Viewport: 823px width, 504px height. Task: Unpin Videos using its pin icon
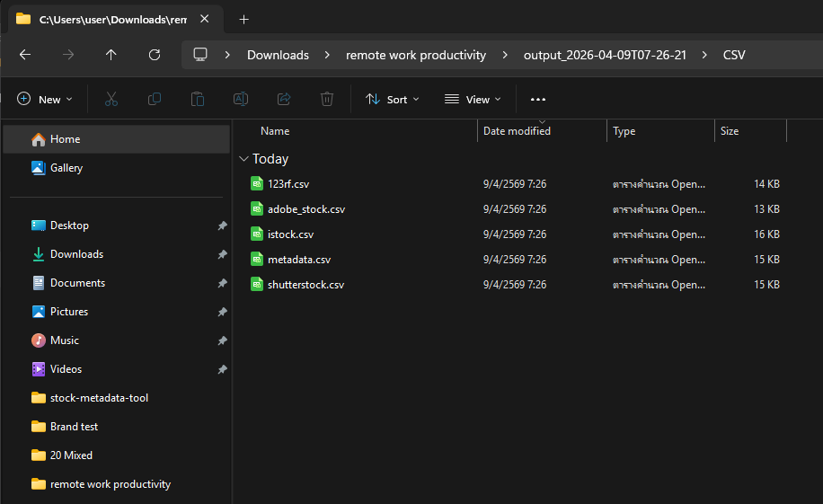pyautogui.click(x=223, y=369)
